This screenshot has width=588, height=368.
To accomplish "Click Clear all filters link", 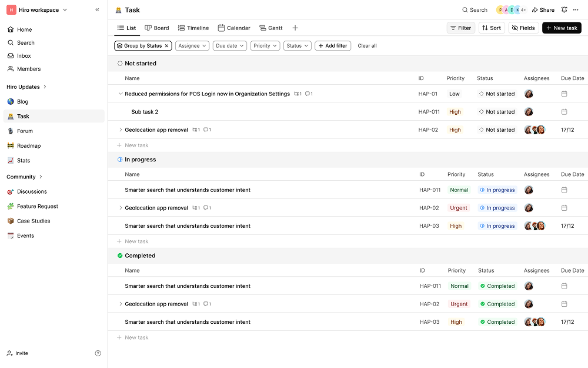I will (367, 46).
